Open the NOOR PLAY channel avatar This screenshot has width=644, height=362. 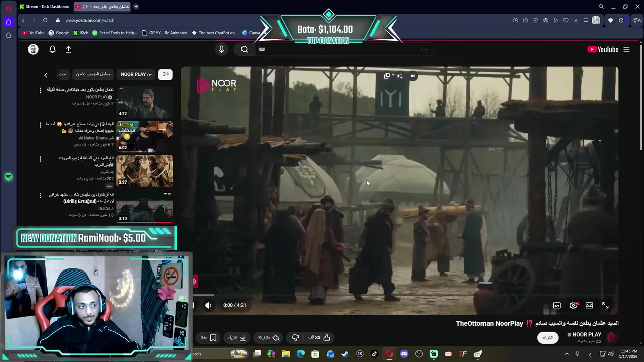tap(612, 337)
